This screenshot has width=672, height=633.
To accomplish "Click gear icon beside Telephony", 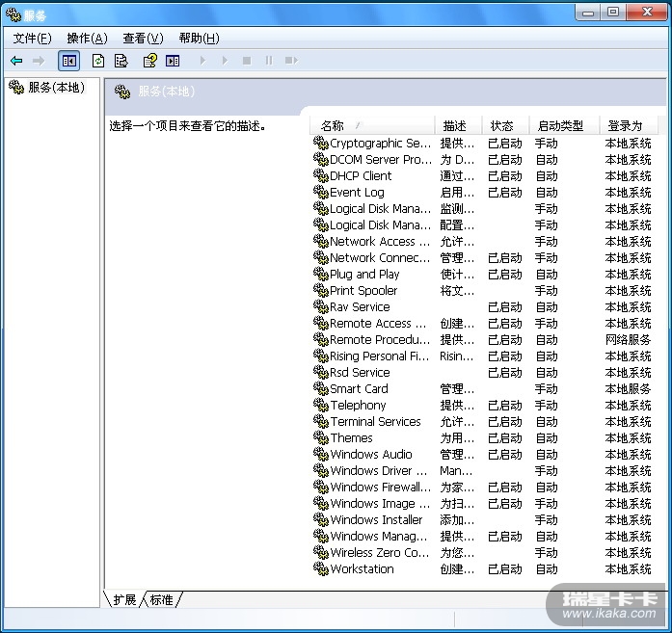I will (320, 405).
